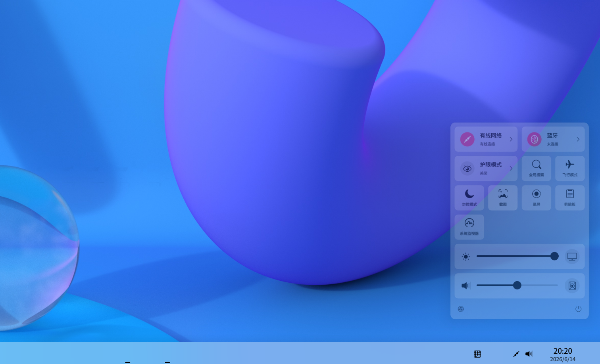Open display settings monitor button
The width and height of the screenshot is (600, 364).
click(x=572, y=257)
